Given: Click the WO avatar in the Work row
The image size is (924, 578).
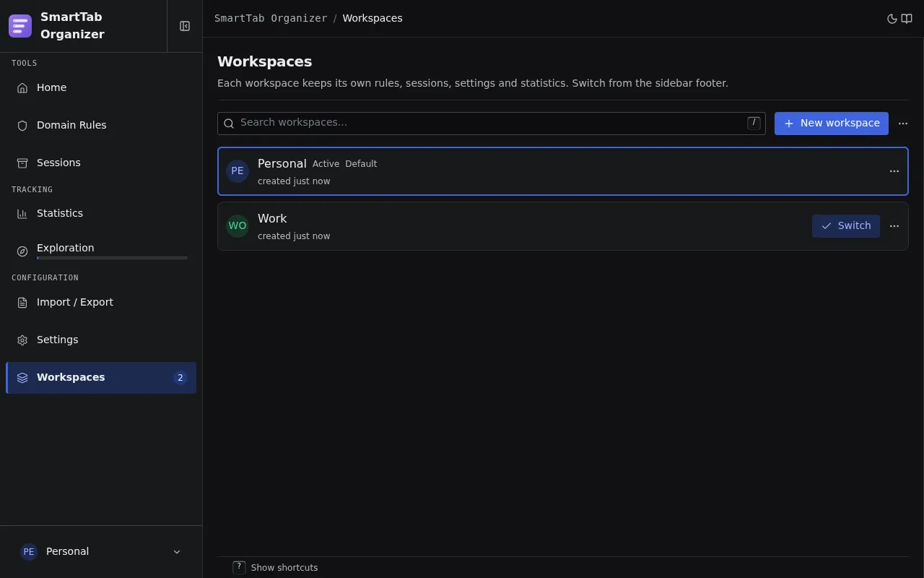Looking at the screenshot, I should (x=237, y=226).
